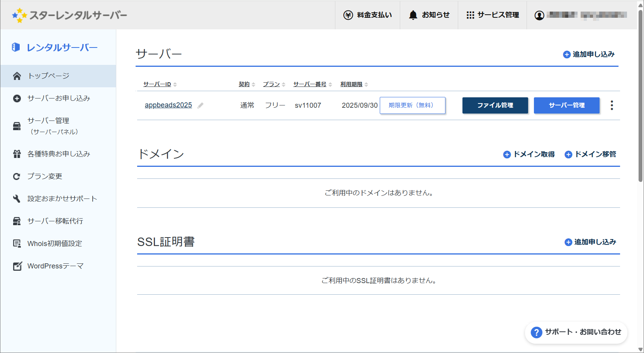Click the server icon beside サーバー管理 sidebar item
This screenshot has width=644, height=353.
(17, 126)
